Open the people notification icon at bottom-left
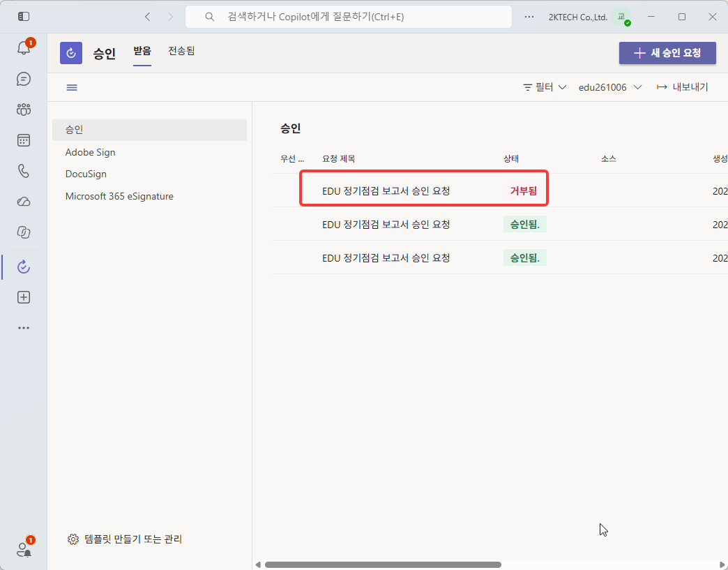This screenshot has height=570, width=728. (24, 548)
